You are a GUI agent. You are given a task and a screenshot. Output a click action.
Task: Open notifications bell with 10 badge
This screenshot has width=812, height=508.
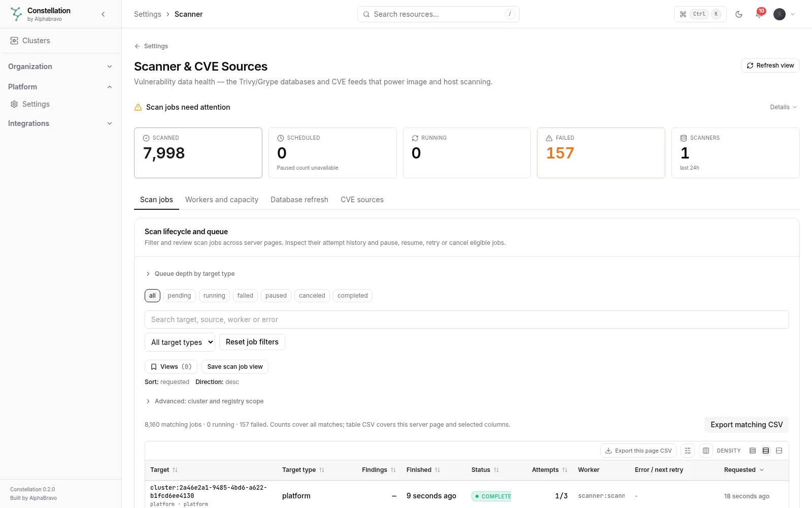(x=759, y=14)
